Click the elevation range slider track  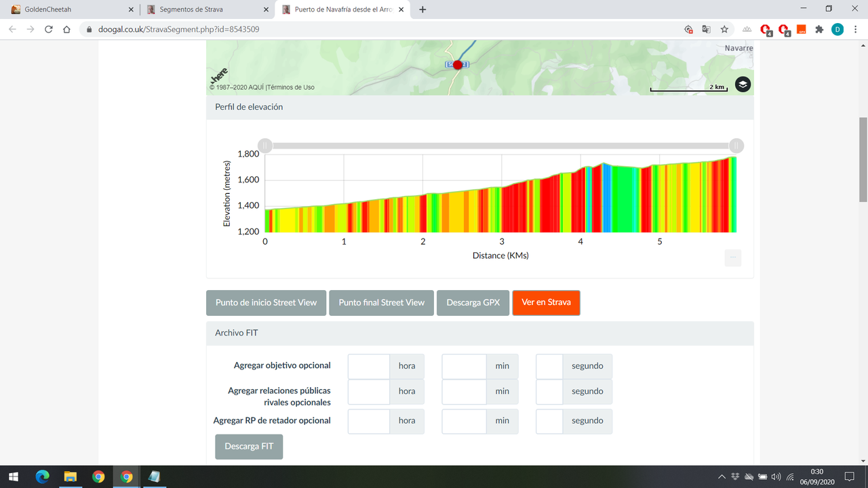[x=500, y=146]
